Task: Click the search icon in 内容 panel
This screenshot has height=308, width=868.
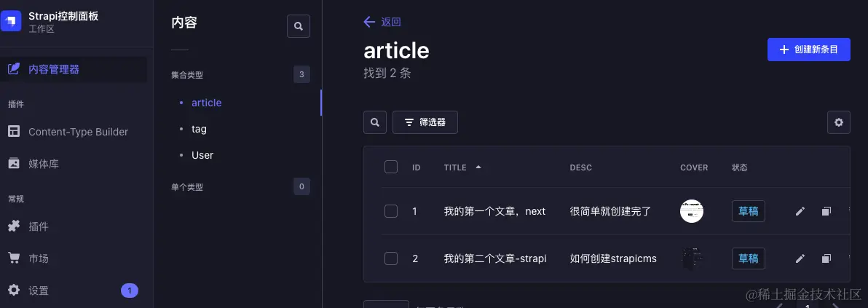Action: tap(299, 26)
